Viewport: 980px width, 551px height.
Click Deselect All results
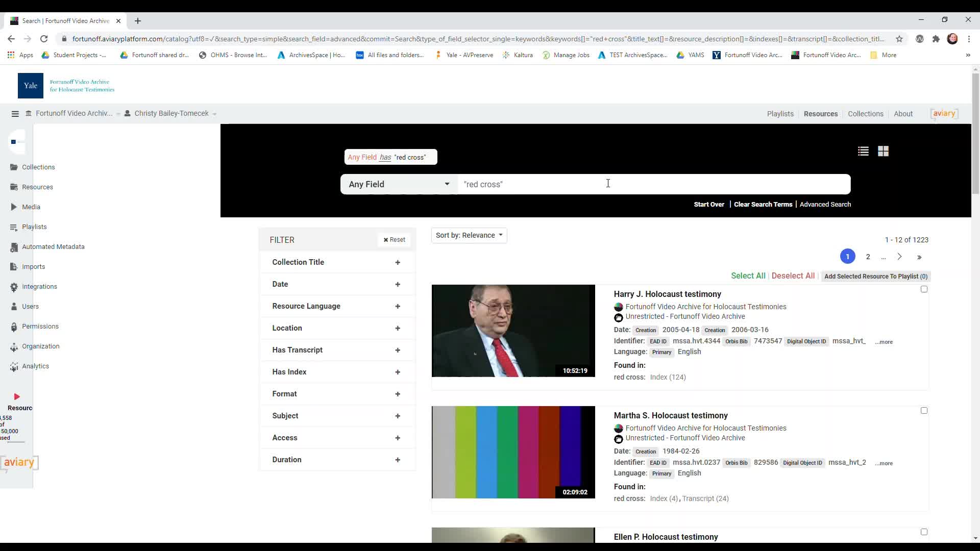coord(793,275)
